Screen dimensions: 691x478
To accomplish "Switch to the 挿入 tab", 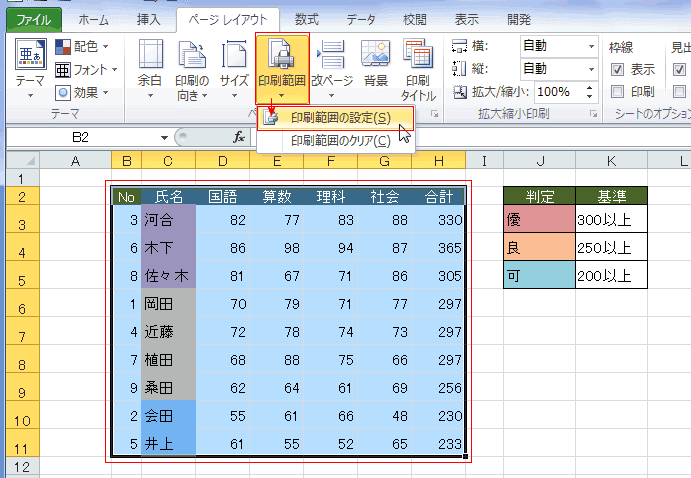I will pos(149,20).
